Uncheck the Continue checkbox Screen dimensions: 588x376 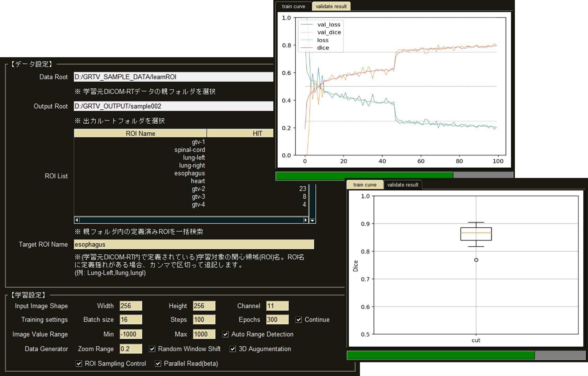(299, 320)
